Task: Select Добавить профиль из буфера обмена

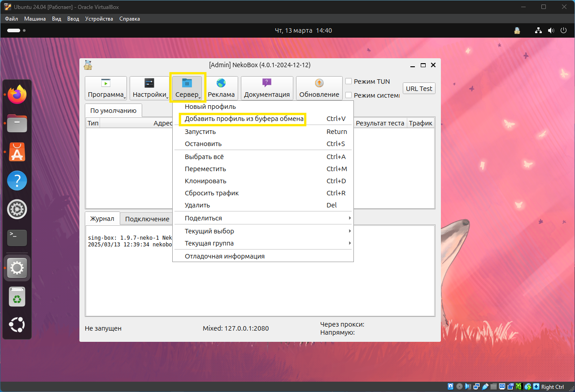Action: [x=244, y=119]
